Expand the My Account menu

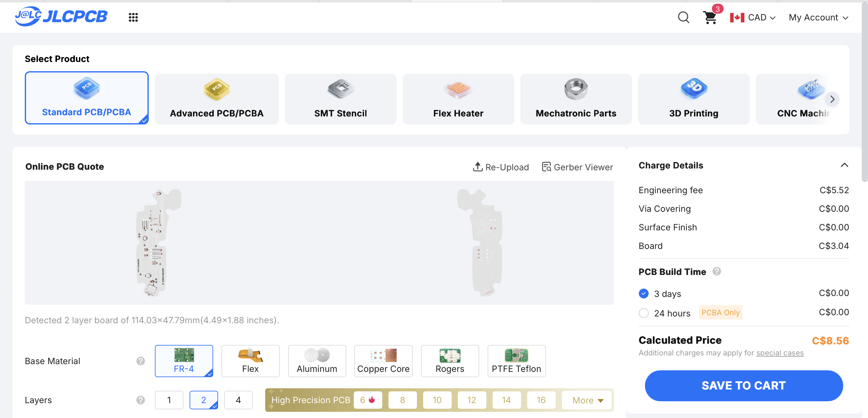tap(818, 18)
